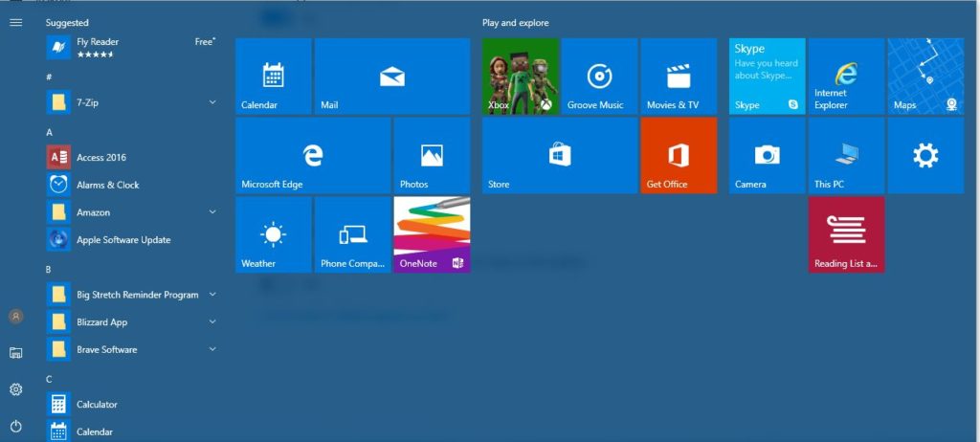Viewport: 980px width, 442px height.
Task: Open the user account icon
Action: coord(16,317)
